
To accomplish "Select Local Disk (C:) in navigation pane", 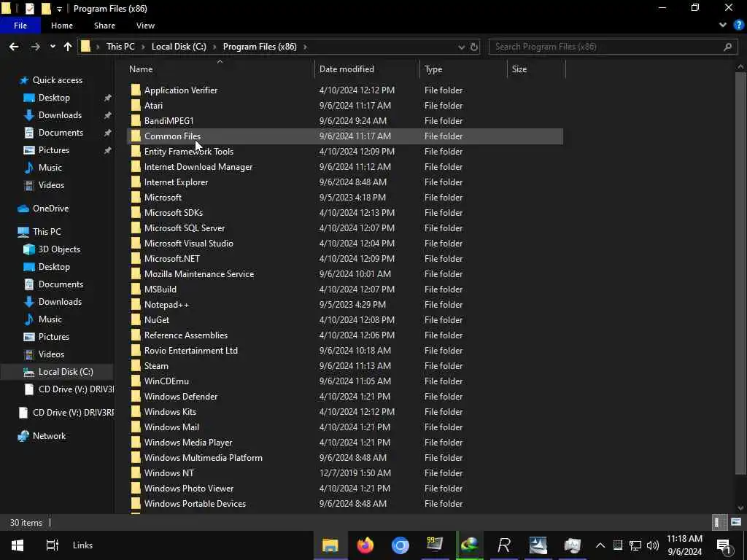I will coord(65,372).
